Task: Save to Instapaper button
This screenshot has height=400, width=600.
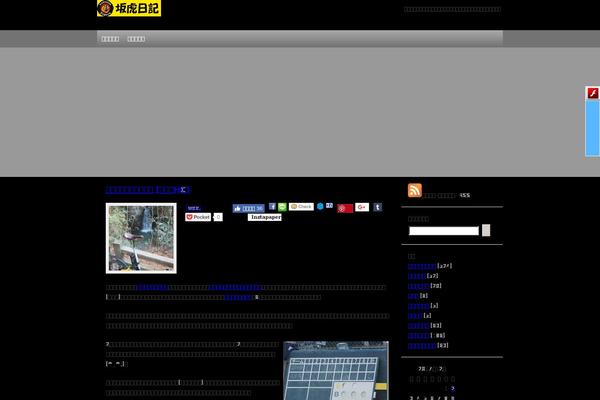Action: coord(264,217)
